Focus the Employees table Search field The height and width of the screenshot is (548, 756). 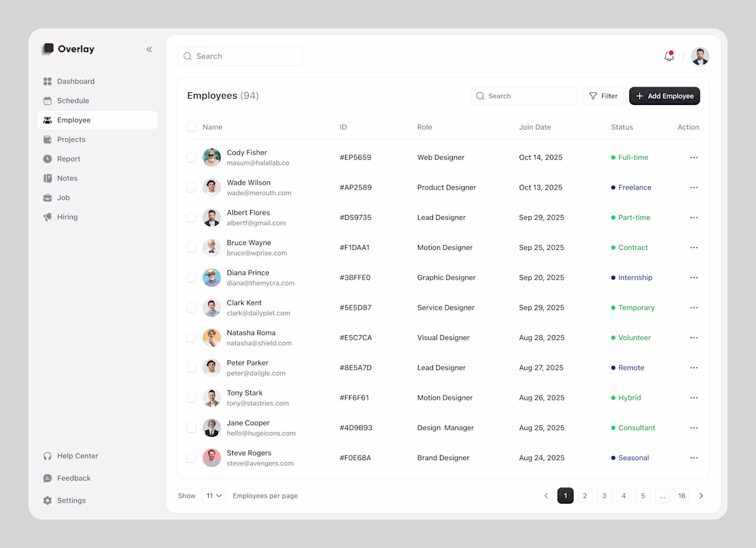click(x=524, y=96)
